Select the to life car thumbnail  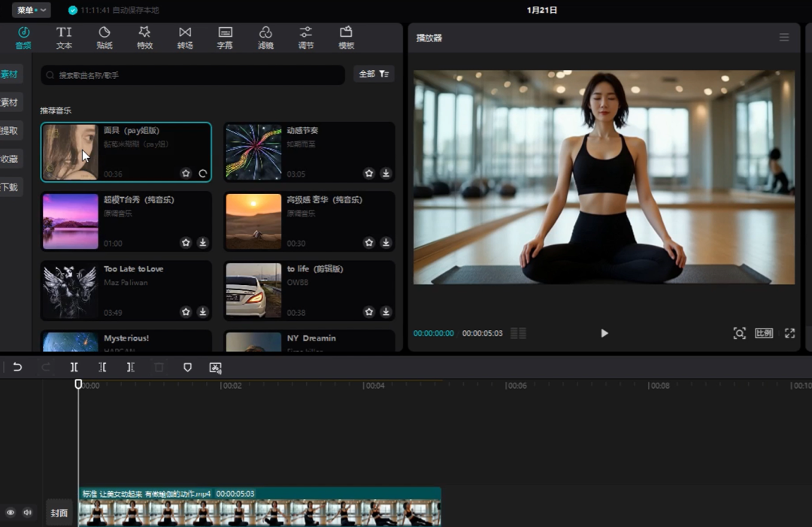(x=254, y=291)
